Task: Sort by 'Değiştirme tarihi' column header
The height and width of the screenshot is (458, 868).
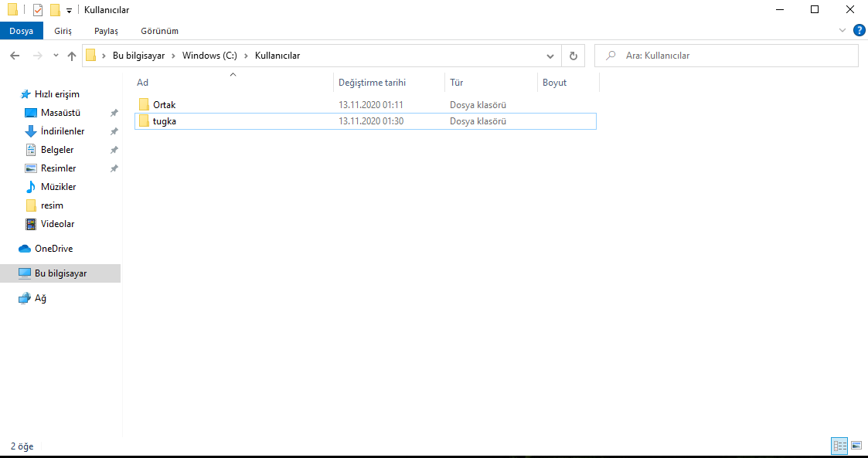Action: pyautogui.click(x=389, y=83)
